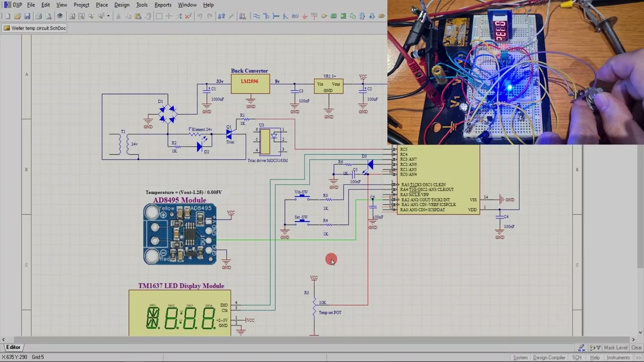The height and width of the screenshot is (362, 644).
Task: Click the horizontal scrollbar right arrow
Action: (x=633, y=339)
